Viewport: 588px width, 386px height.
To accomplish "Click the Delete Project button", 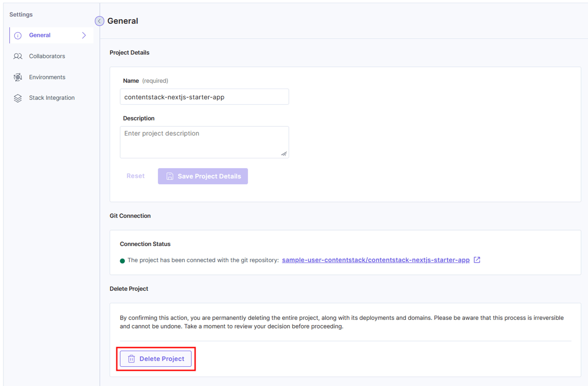I will (x=156, y=359).
